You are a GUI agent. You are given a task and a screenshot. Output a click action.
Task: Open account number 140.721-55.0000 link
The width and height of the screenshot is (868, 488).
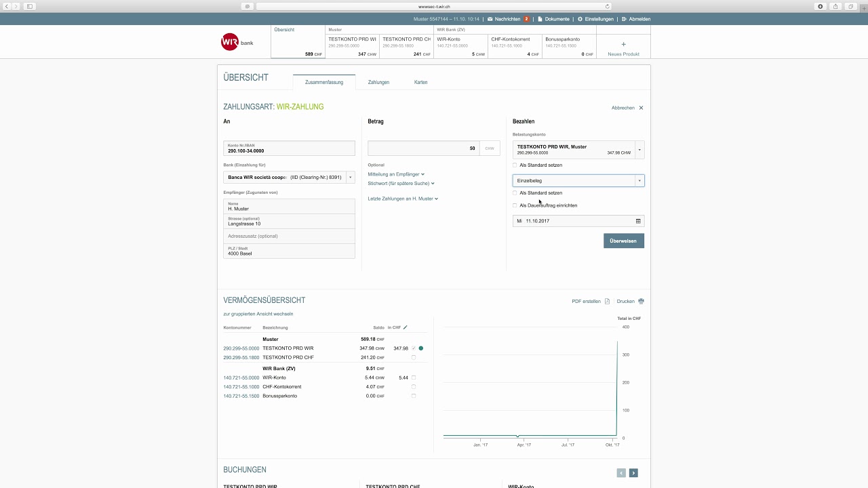[241, 378]
